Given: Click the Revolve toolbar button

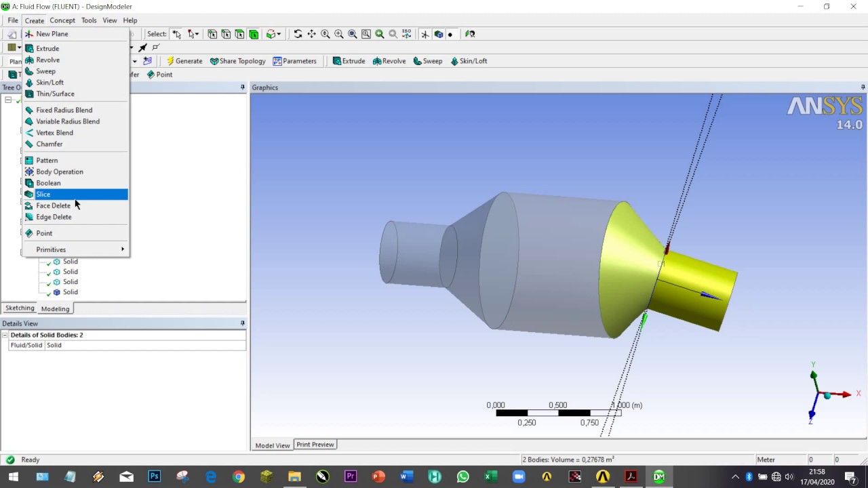Looking at the screenshot, I should [x=389, y=61].
